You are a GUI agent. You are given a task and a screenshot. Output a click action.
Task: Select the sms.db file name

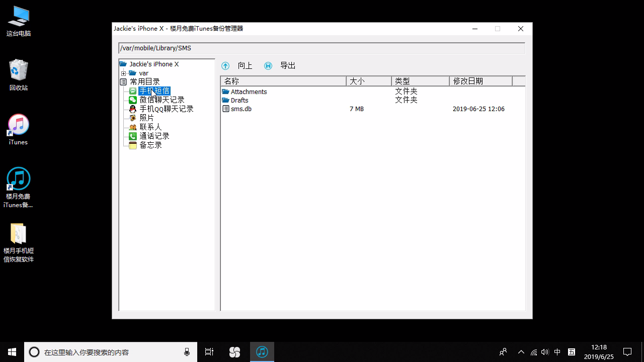pyautogui.click(x=241, y=109)
